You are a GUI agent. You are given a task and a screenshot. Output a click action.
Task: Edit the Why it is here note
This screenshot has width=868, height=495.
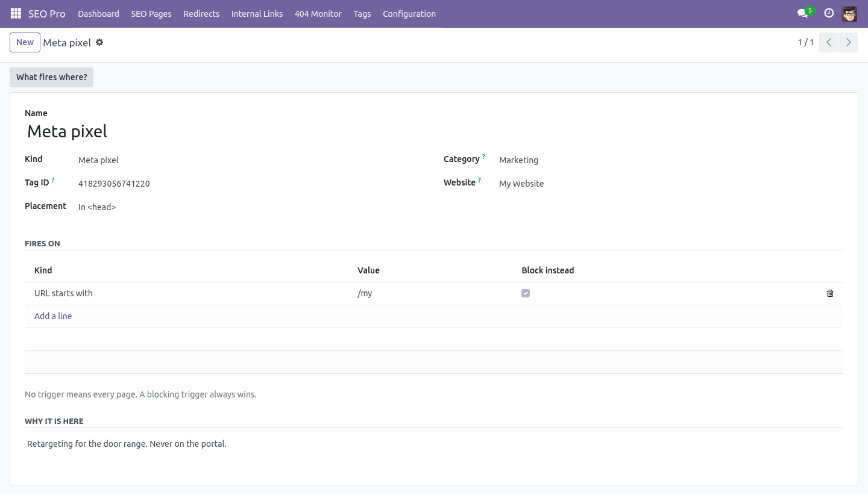point(434,444)
